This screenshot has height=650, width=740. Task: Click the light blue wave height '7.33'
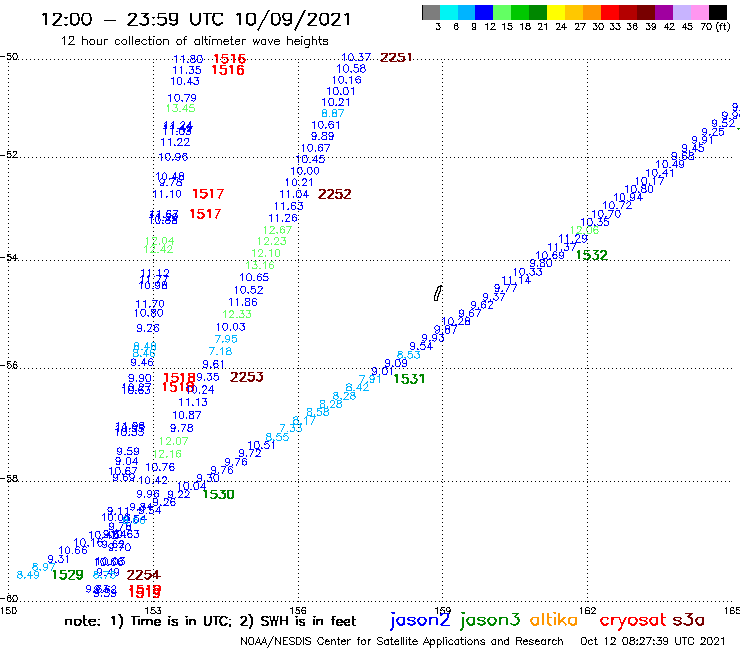point(291,428)
